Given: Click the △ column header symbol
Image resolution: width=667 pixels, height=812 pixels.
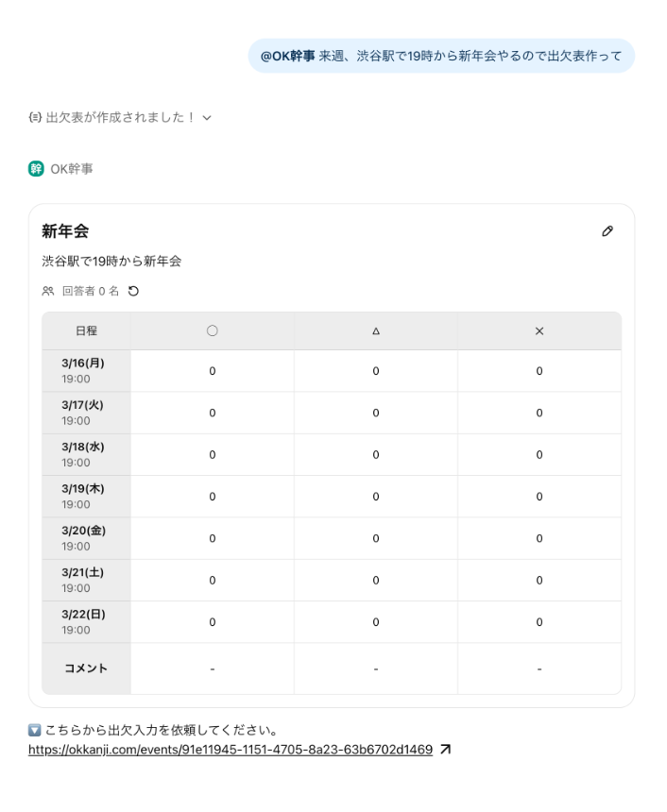Looking at the screenshot, I should pos(375,331).
